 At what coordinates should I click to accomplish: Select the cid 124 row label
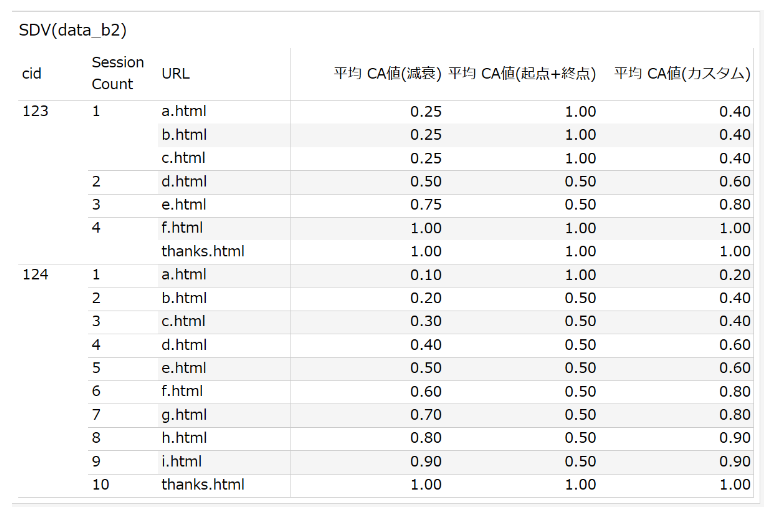35,274
